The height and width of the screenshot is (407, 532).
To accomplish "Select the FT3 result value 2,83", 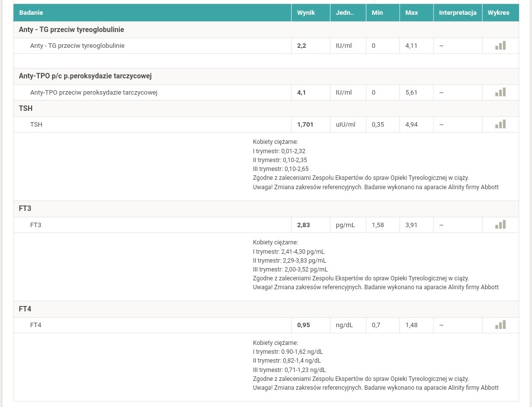I will [303, 225].
